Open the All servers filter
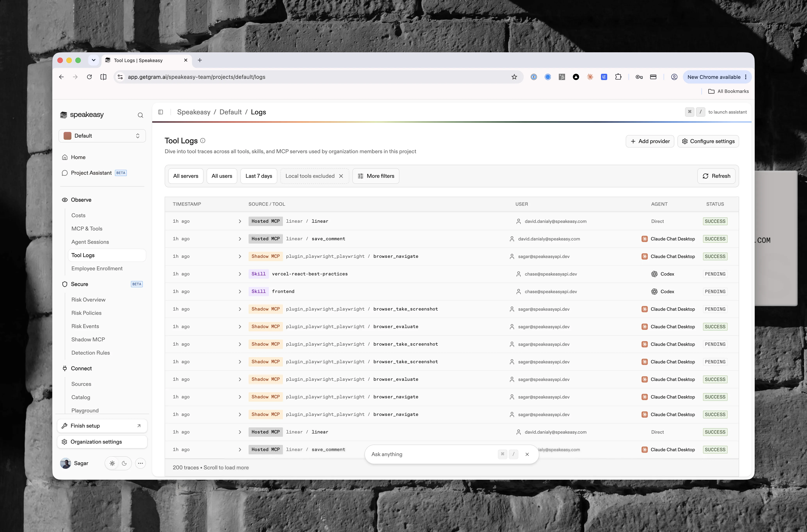The height and width of the screenshot is (532, 807). pyautogui.click(x=186, y=176)
